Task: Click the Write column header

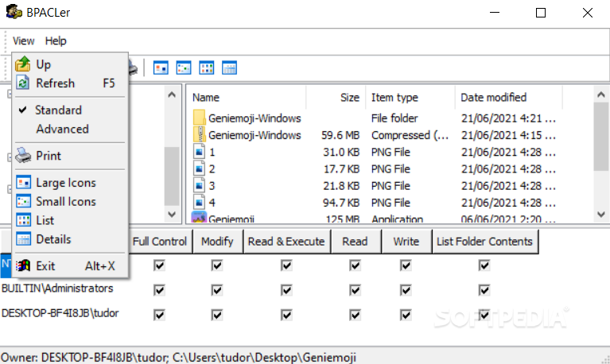Action: click(406, 242)
